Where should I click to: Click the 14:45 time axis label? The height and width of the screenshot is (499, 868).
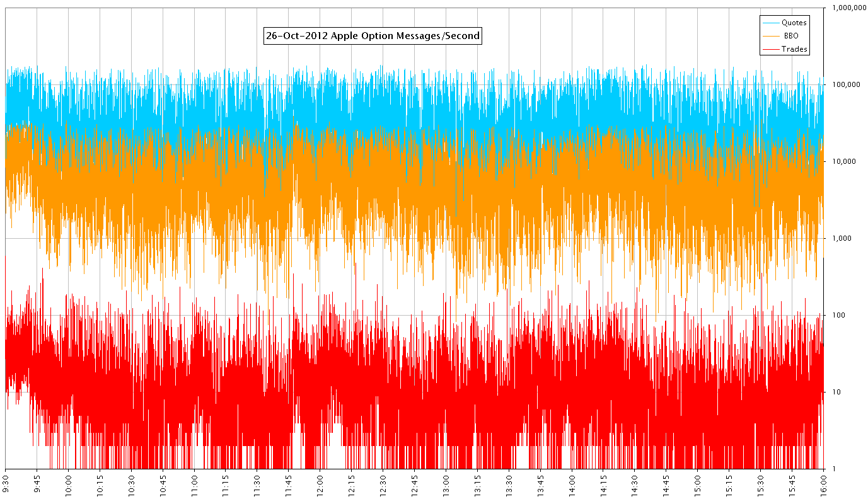(667, 485)
